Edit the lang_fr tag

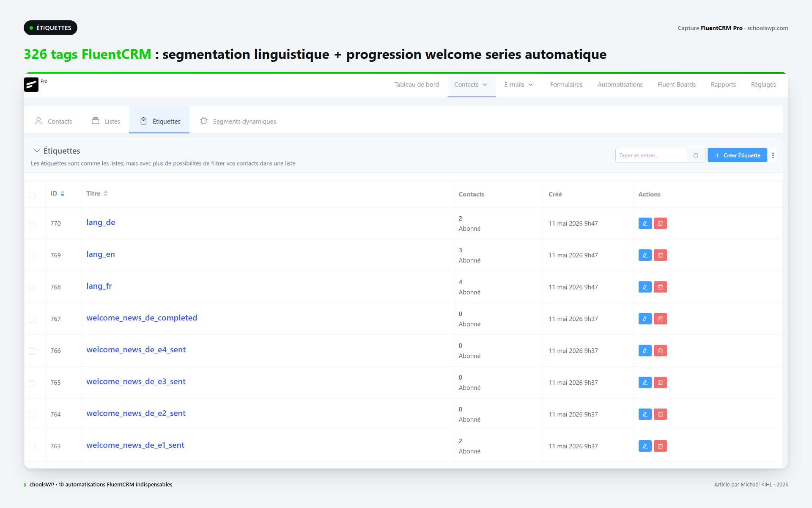[645, 287]
